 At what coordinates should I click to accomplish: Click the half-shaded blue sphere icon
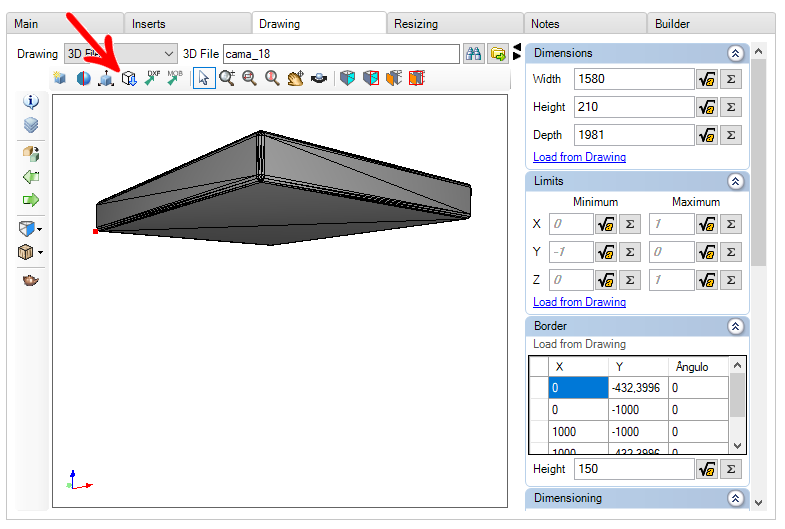pos(84,78)
